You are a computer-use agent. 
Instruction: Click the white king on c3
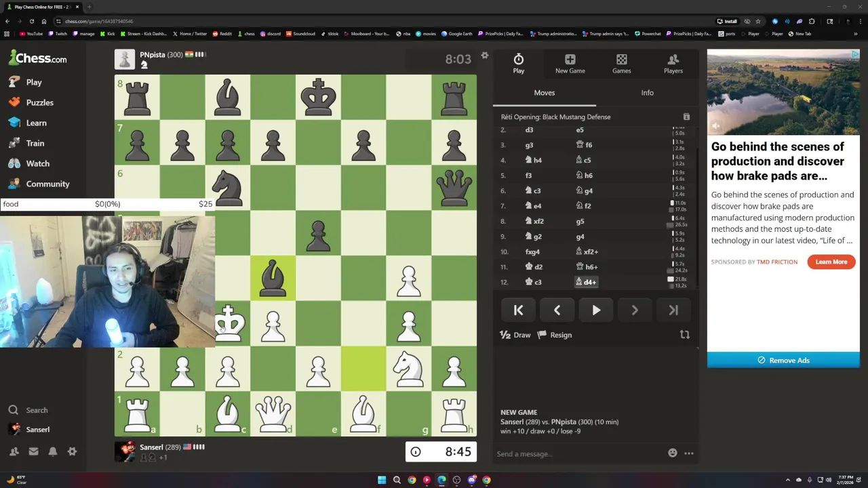[229, 323]
